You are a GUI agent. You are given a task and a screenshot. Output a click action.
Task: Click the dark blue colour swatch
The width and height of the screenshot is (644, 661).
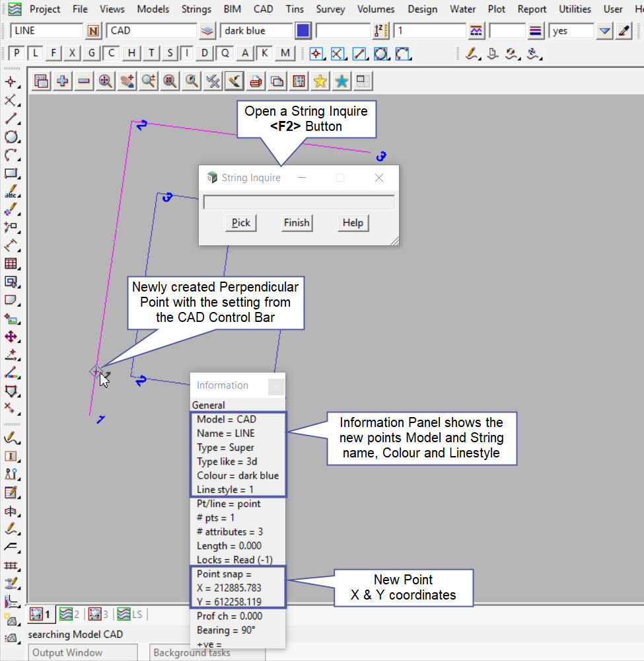[303, 31]
